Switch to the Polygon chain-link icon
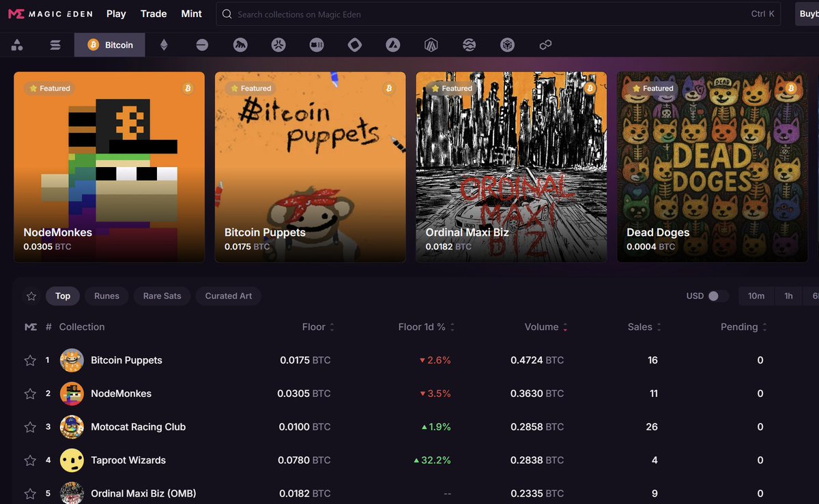The width and height of the screenshot is (819, 504). point(545,45)
